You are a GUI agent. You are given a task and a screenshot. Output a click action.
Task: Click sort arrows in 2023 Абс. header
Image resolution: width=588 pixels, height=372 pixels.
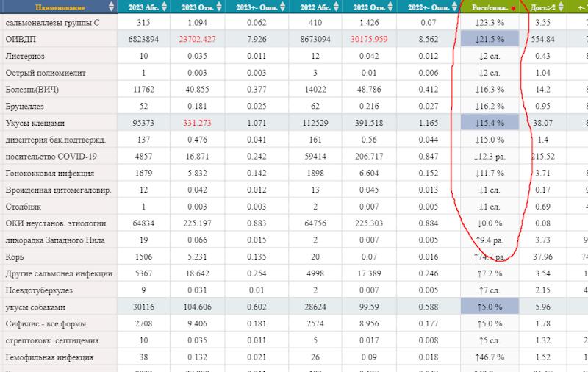[165, 7]
